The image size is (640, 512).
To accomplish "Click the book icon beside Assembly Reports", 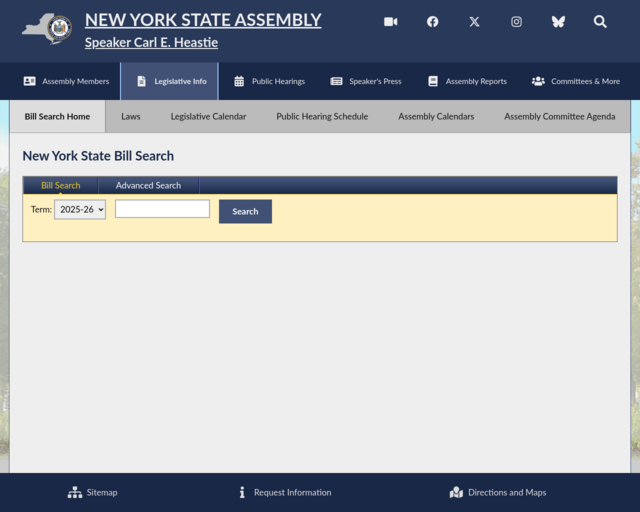I will pos(433,81).
